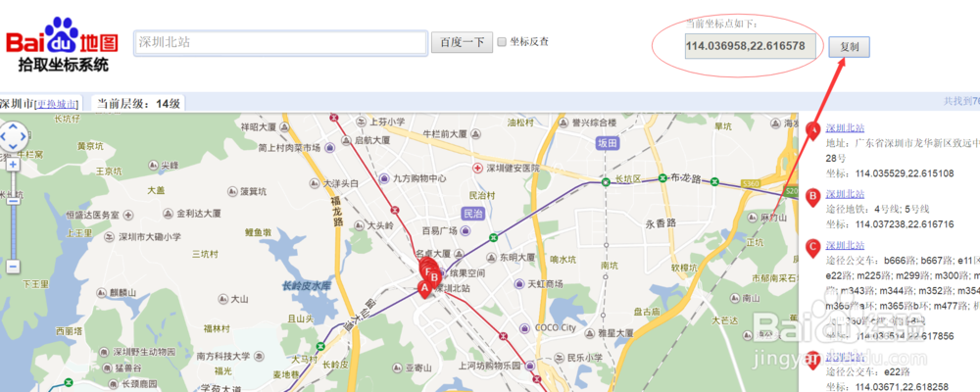Click the zoom level slider handle

(x=13, y=200)
